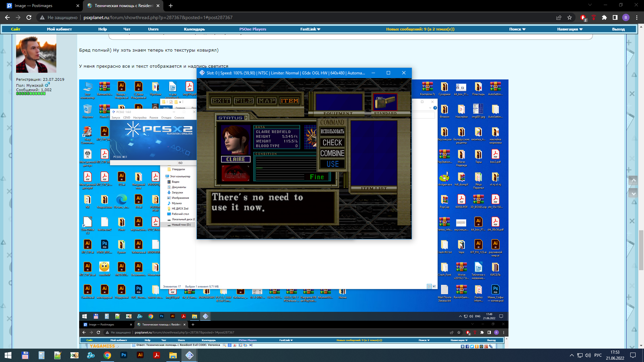The height and width of the screenshot is (362, 644).
Task: Log out via the 'Выход' link
Action: tap(618, 29)
